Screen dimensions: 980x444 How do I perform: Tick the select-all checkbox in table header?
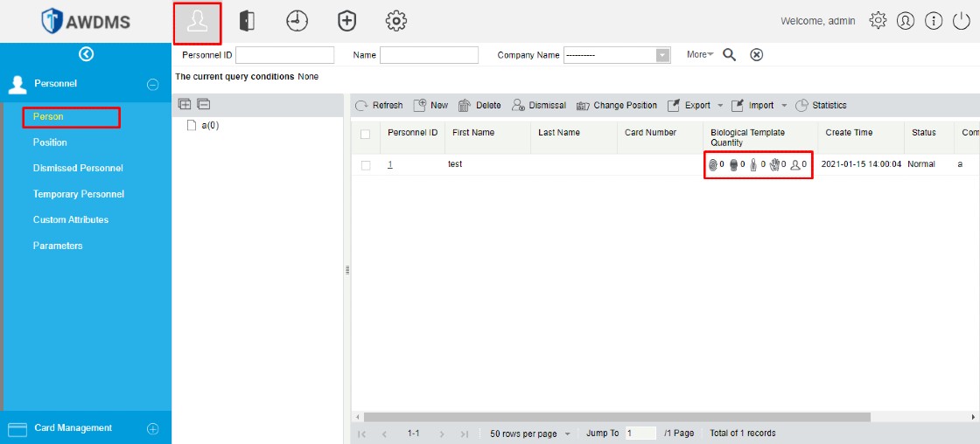pyautogui.click(x=366, y=135)
